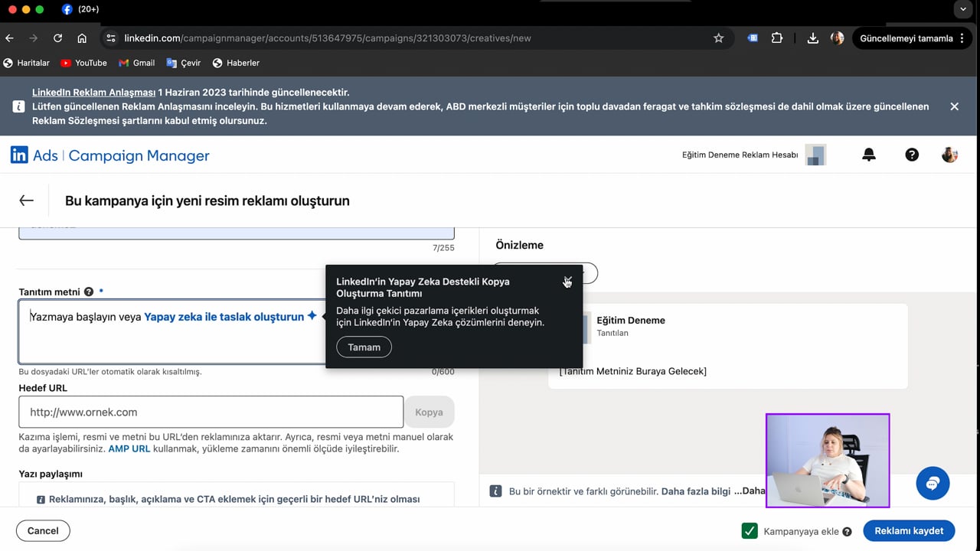Close the AI copy intro popup
Screen dimensions: 980x551
point(567,281)
